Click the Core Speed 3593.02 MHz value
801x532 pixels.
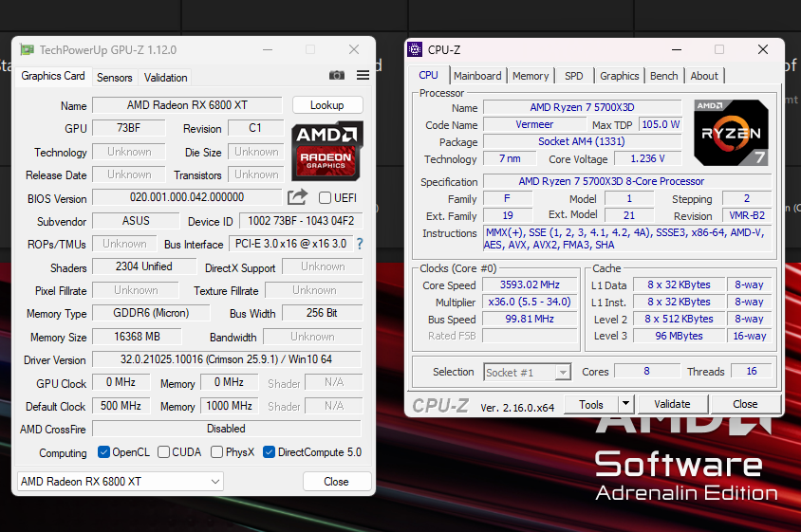point(530,284)
